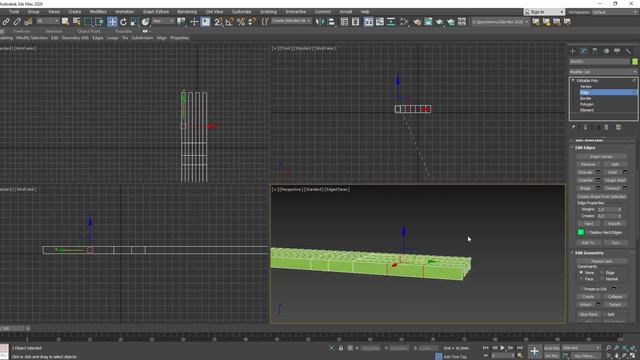Open the Display panel tab icon

coord(617,51)
